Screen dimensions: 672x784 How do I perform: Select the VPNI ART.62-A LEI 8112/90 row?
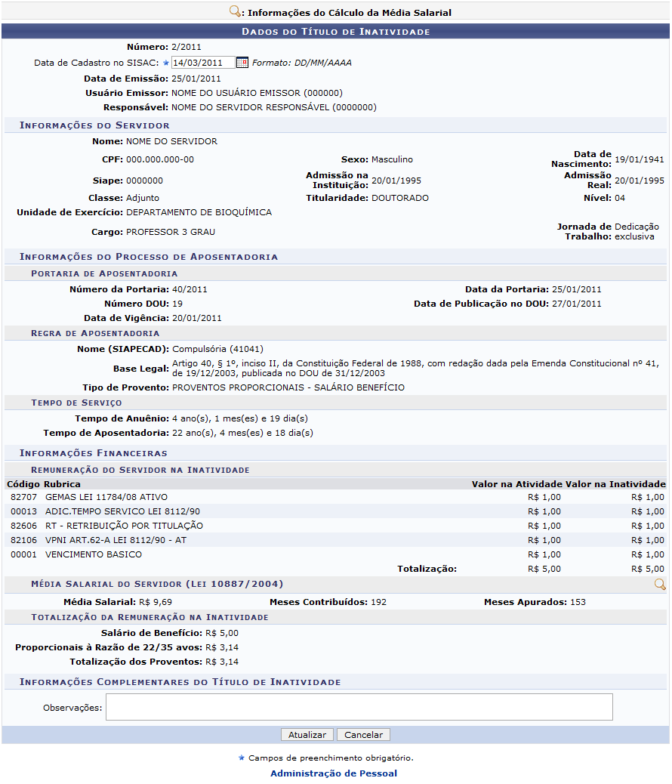[116, 540]
